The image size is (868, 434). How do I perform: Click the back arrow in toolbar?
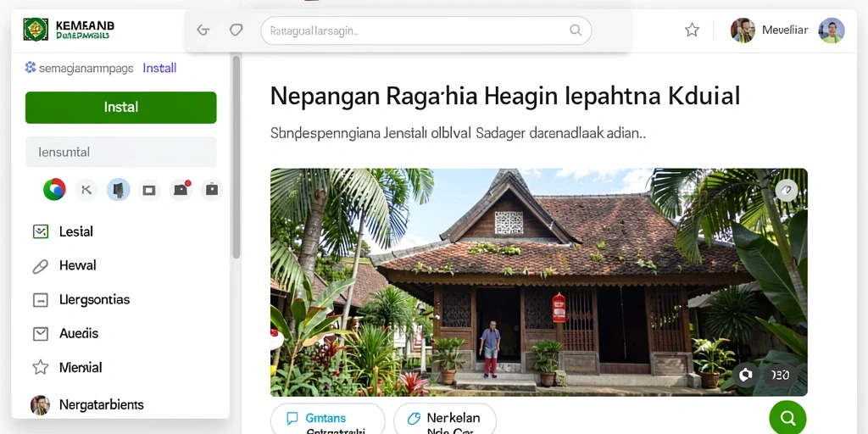coord(203,30)
